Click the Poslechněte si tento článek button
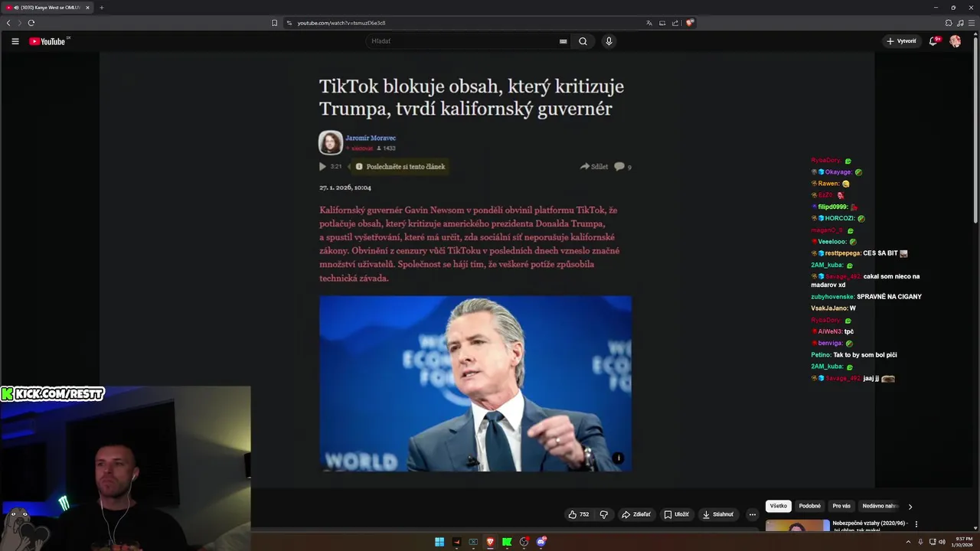Viewport: 980px width, 551px height. tap(400, 166)
